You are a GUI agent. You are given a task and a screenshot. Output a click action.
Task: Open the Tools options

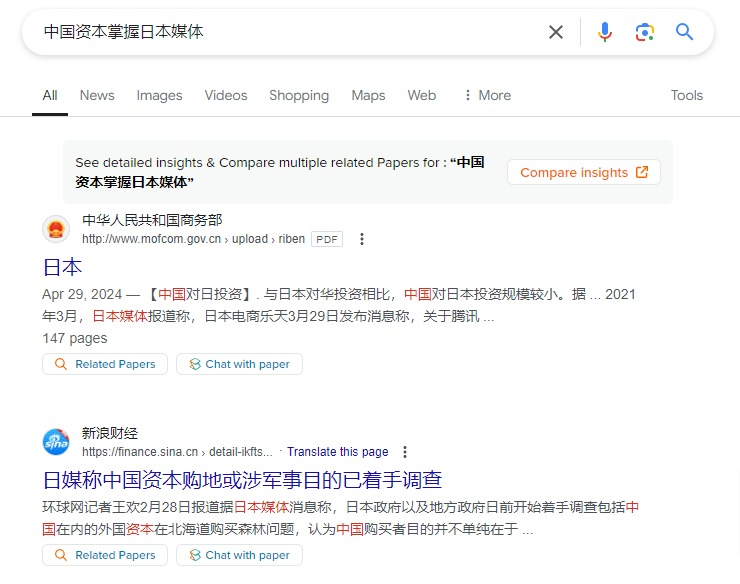pos(687,95)
